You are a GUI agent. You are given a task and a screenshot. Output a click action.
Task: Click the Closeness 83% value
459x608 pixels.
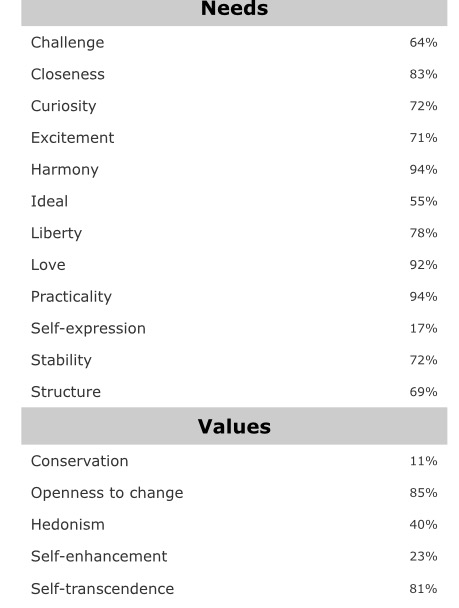tap(423, 74)
